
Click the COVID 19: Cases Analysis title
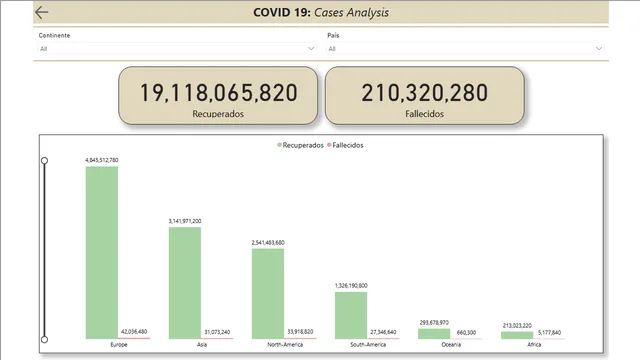(x=321, y=12)
